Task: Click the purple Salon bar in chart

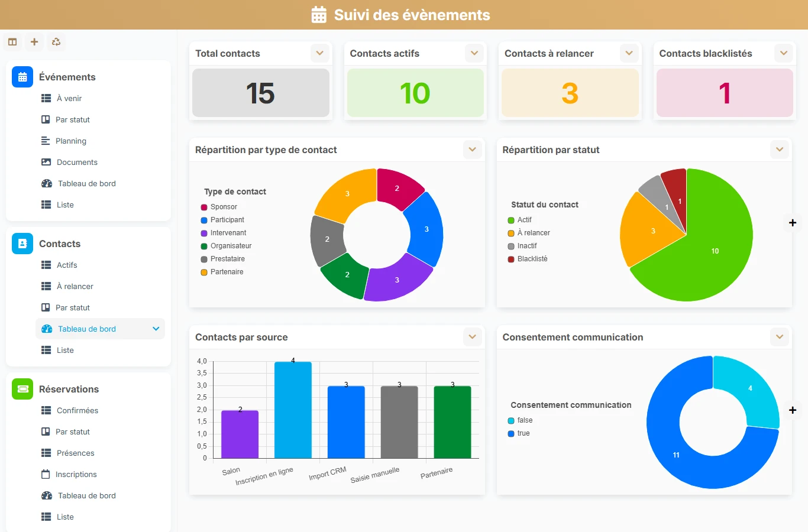Action: tap(240, 434)
